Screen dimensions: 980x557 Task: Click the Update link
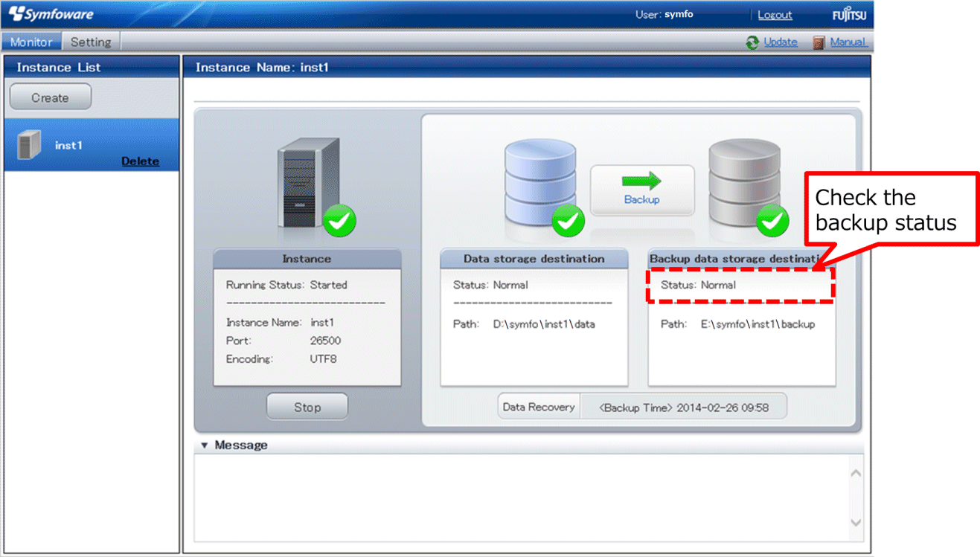pos(781,42)
